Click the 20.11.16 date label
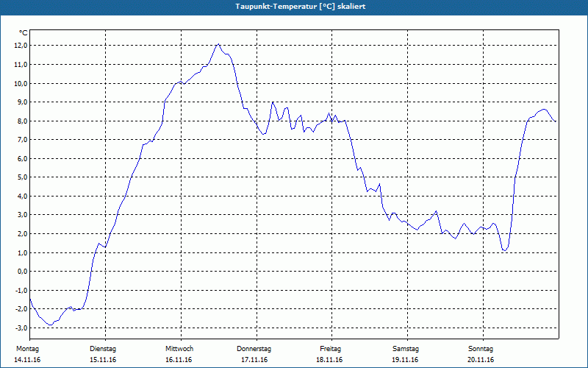 click(481, 360)
